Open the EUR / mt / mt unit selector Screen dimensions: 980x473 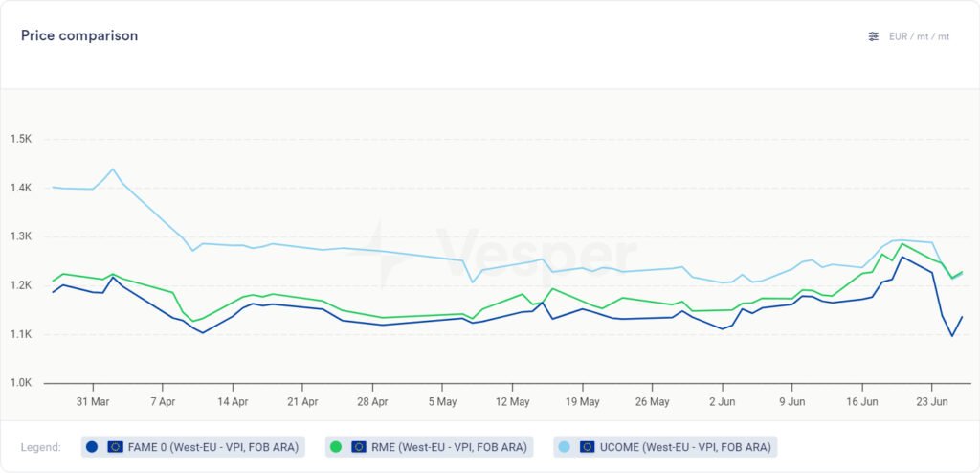click(x=919, y=36)
